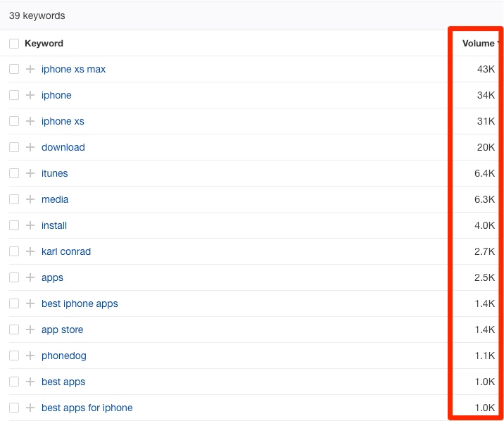Add the download keyword via plus icon

click(30, 147)
